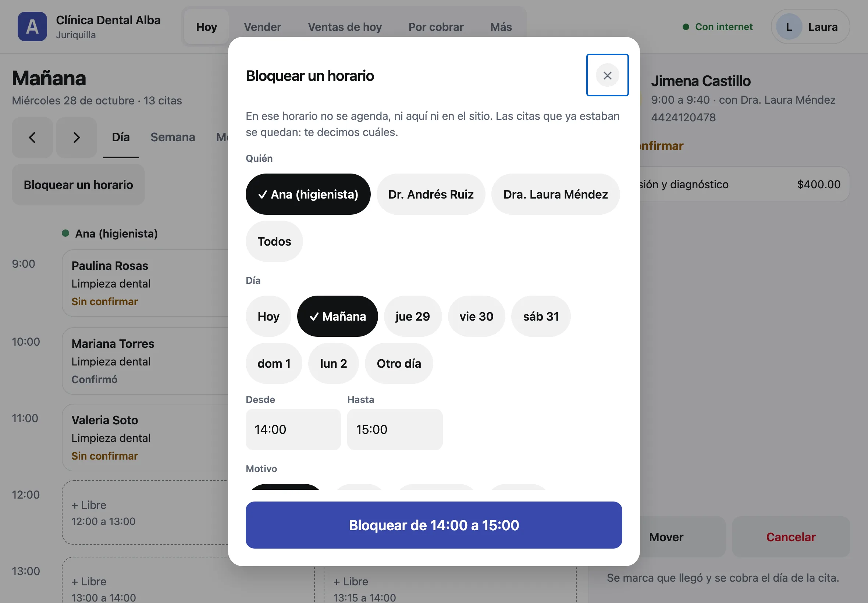Screen dimensions: 868x603
Task: Open Laura's user avatar menu
Action: (810, 27)
